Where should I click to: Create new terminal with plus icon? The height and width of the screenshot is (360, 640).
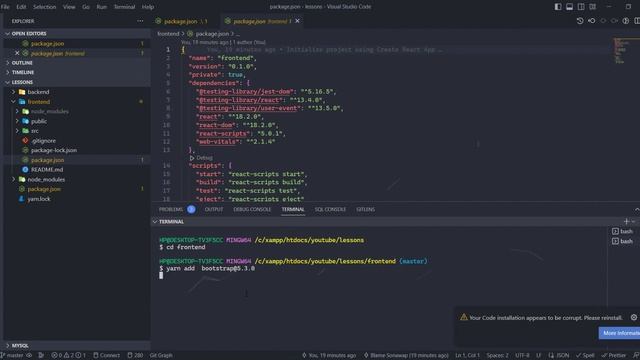coord(626,222)
